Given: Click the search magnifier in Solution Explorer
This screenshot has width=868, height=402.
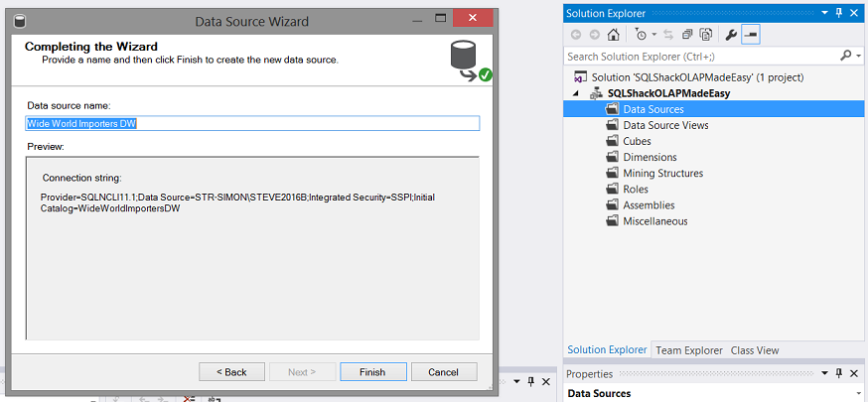Looking at the screenshot, I should pos(845,57).
